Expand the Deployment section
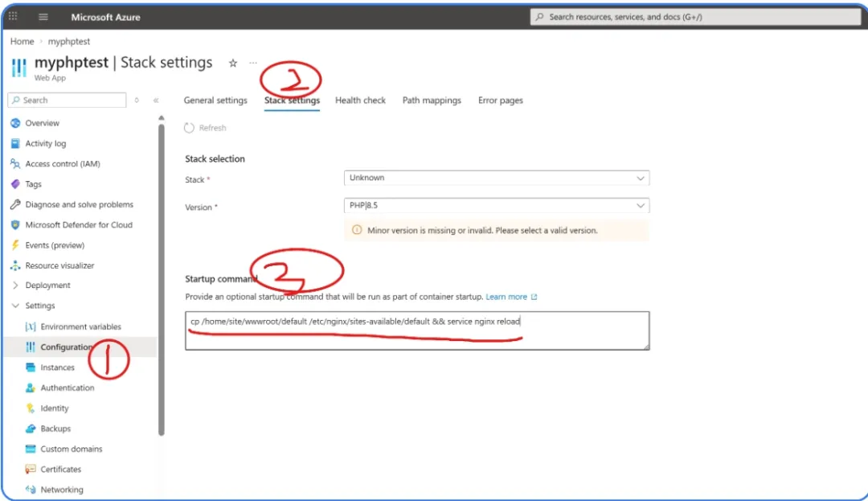The width and height of the screenshot is (868, 501). (x=15, y=285)
